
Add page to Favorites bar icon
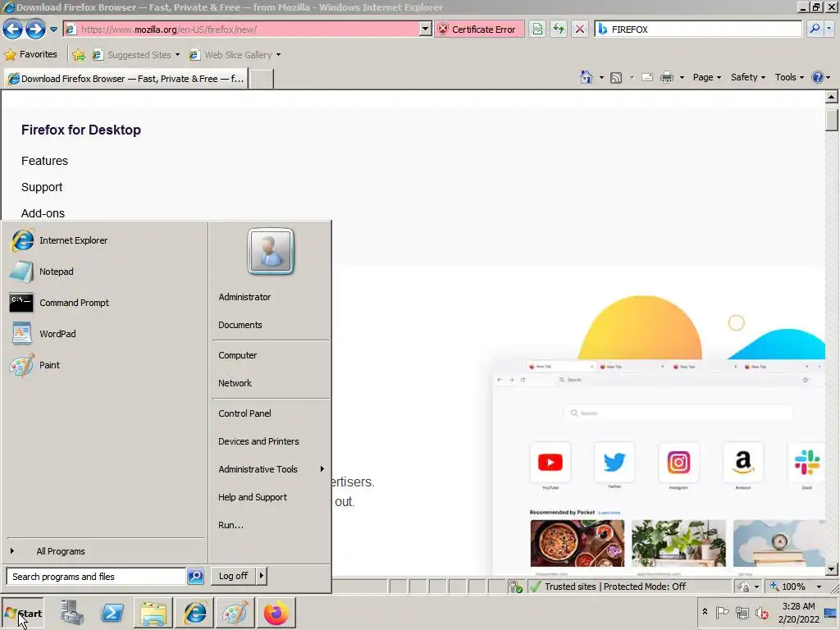click(x=79, y=55)
